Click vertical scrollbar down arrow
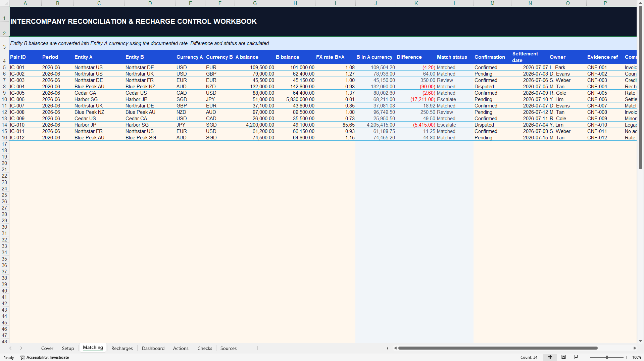644x361 pixels. click(x=641, y=341)
